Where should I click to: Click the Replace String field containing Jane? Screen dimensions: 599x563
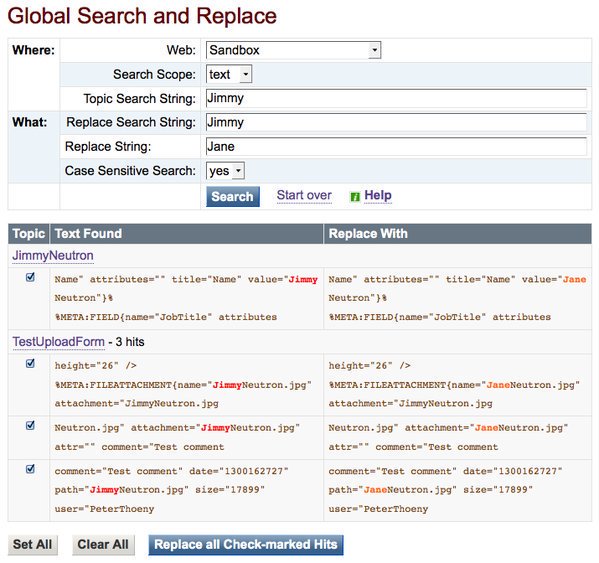coord(396,146)
